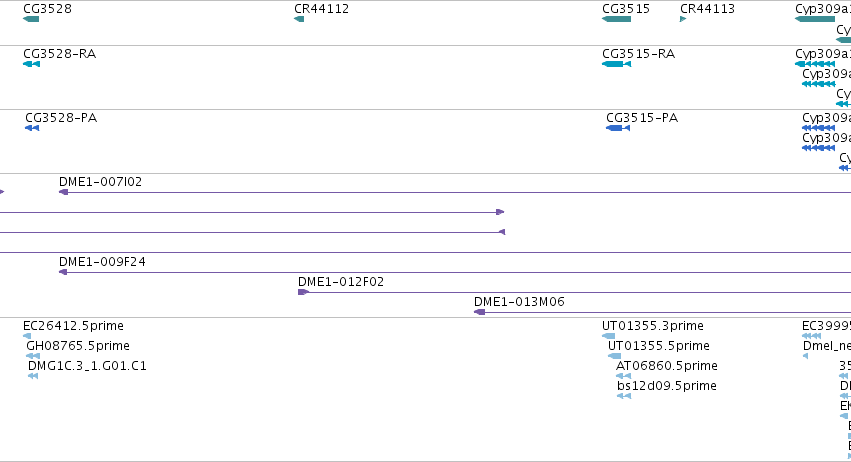Select the AT06860.5prime EST glyph
This screenshot has height=462, width=851.
pyautogui.click(x=624, y=376)
